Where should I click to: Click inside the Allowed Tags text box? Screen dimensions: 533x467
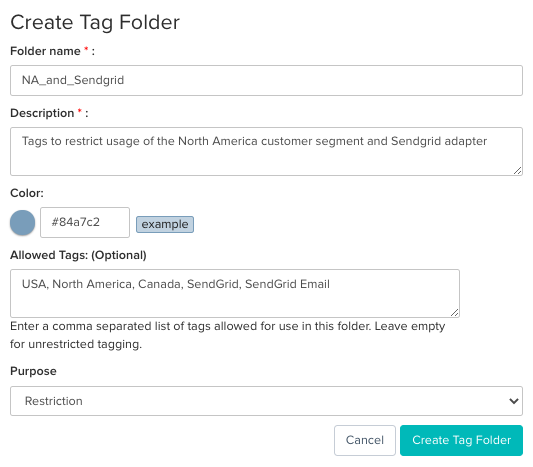[x=235, y=293]
